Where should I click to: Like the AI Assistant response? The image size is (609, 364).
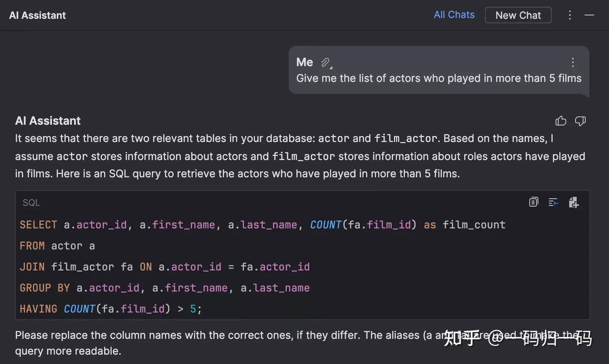(561, 121)
